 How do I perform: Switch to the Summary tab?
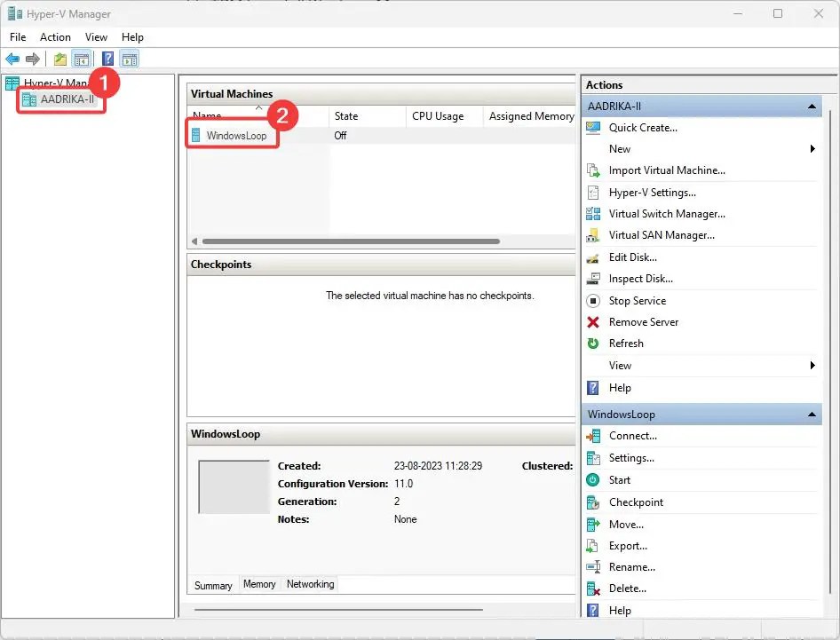coord(213,585)
